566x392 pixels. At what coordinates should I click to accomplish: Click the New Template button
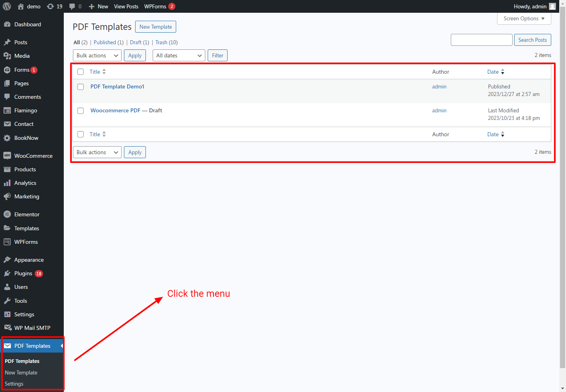tap(155, 27)
